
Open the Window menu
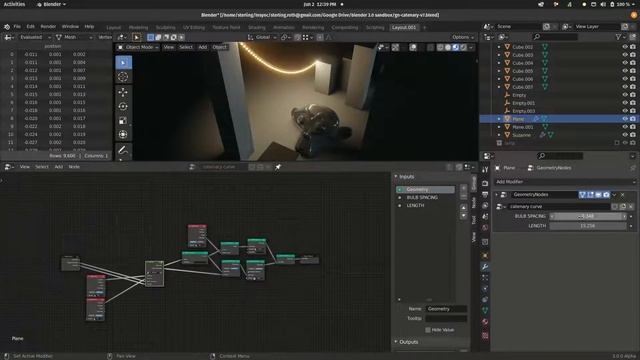click(x=70, y=27)
